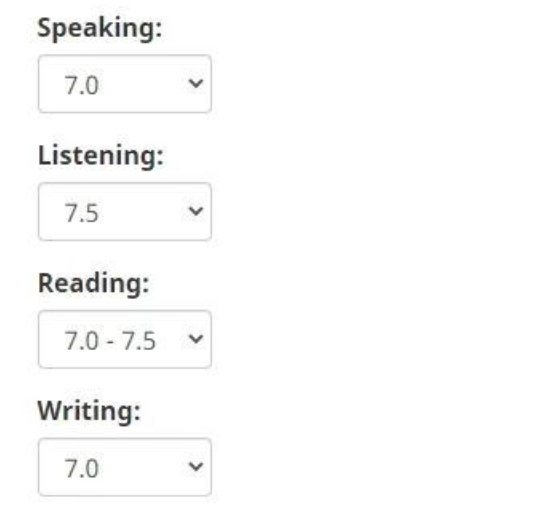The width and height of the screenshot is (555, 509).
Task: Click the Listening: field label
Action: pyautogui.click(x=101, y=156)
